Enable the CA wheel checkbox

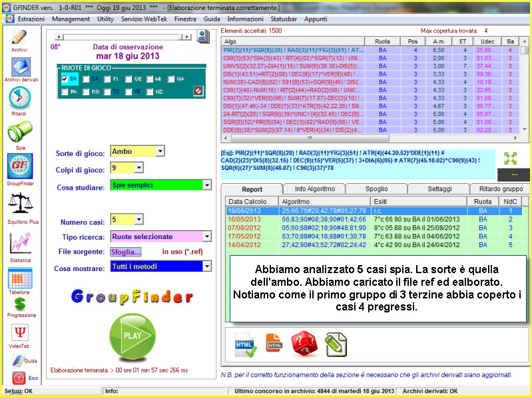pos(85,79)
